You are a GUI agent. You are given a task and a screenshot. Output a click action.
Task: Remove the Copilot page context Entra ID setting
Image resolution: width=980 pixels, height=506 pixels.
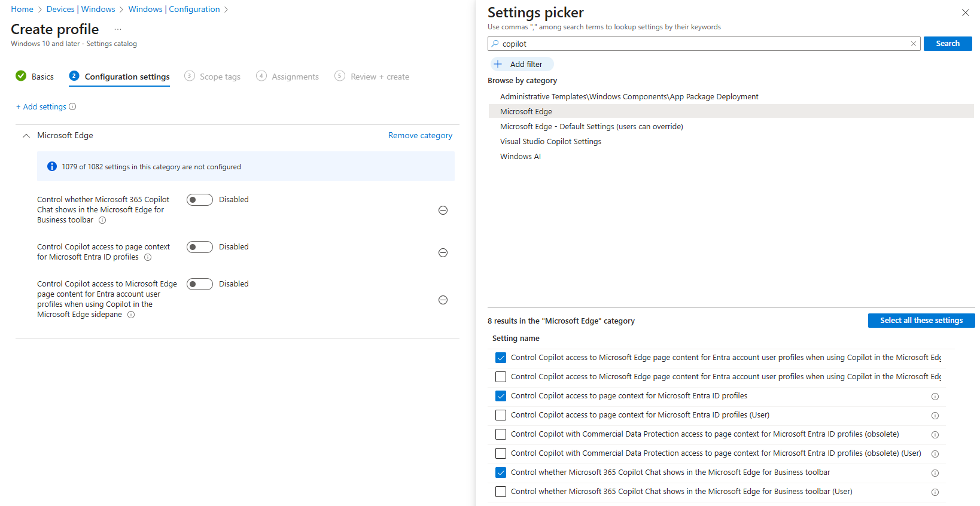pyautogui.click(x=443, y=252)
